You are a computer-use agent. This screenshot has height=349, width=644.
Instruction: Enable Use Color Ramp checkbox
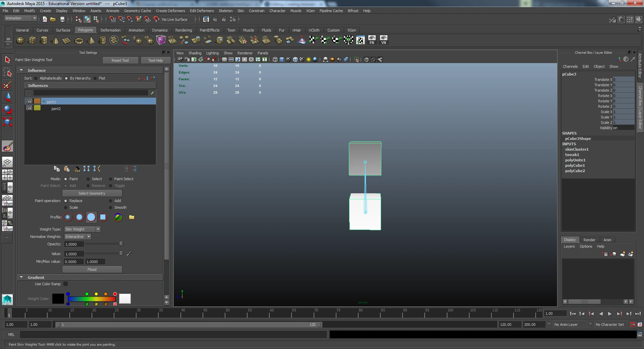click(x=66, y=284)
